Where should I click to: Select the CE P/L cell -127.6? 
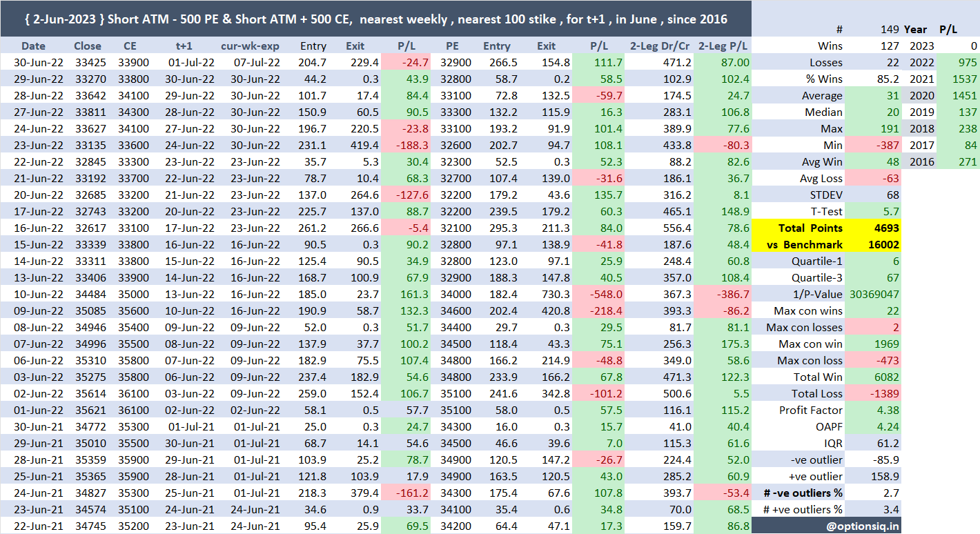pyautogui.click(x=413, y=195)
